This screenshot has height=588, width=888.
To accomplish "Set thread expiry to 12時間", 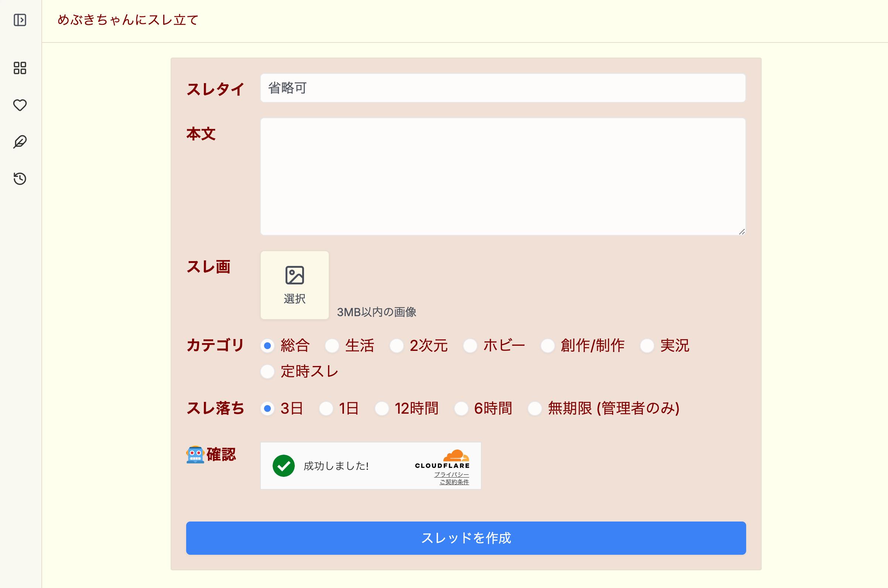I will point(381,409).
